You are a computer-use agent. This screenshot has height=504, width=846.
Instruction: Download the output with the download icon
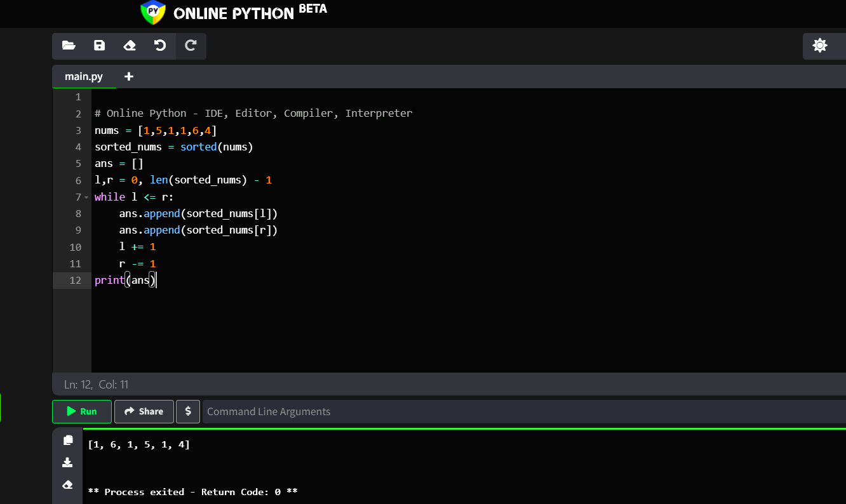(68, 462)
